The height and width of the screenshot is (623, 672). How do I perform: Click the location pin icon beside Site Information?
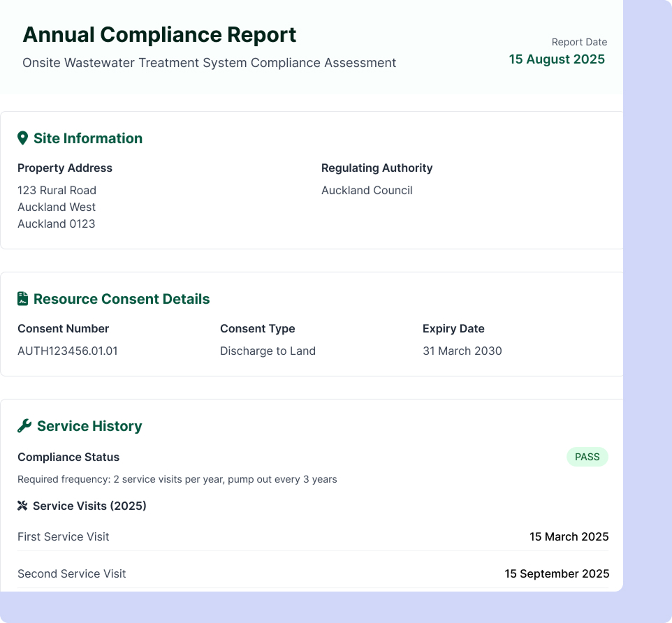(23, 138)
